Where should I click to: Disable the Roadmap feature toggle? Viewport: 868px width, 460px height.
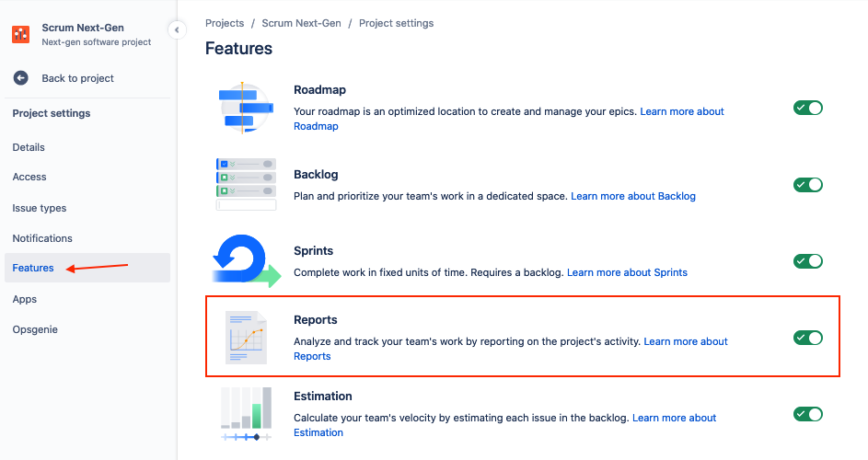pos(807,108)
